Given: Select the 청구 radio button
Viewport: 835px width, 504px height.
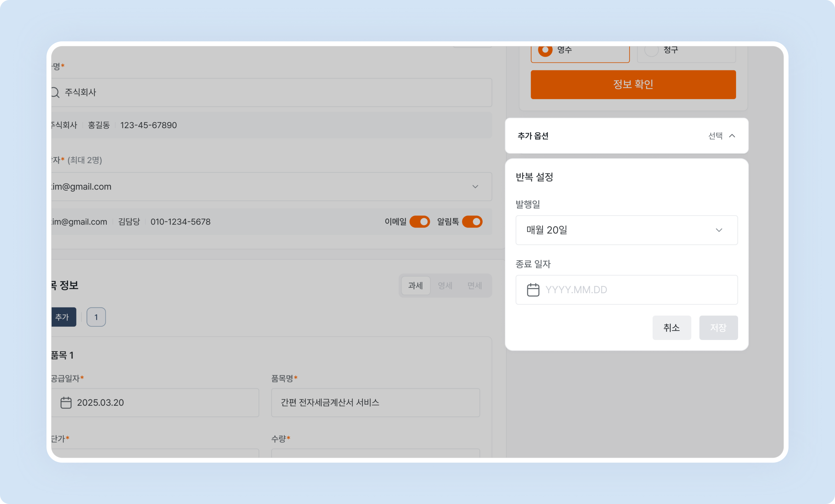Looking at the screenshot, I should [652, 50].
